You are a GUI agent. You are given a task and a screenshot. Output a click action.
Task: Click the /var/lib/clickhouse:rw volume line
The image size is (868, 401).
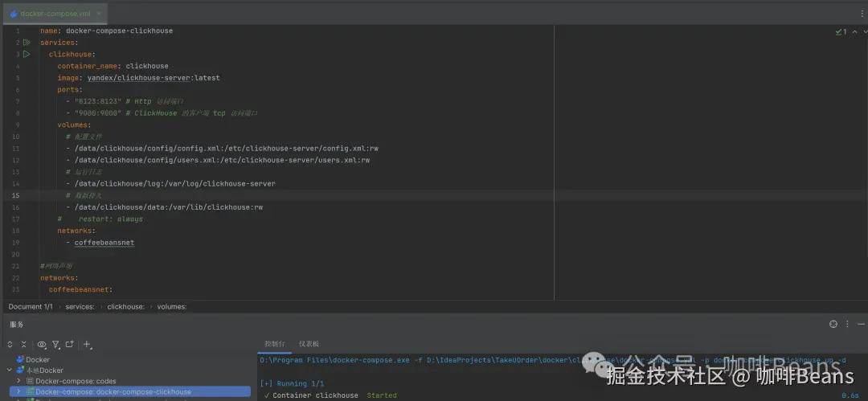pyautogui.click(x=164, y=207)
